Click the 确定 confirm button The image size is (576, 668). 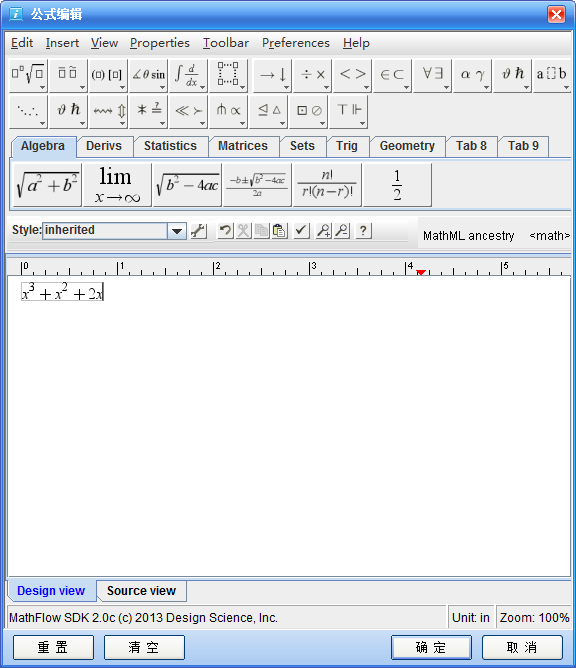pyautogui.click(x=431, y=647)
